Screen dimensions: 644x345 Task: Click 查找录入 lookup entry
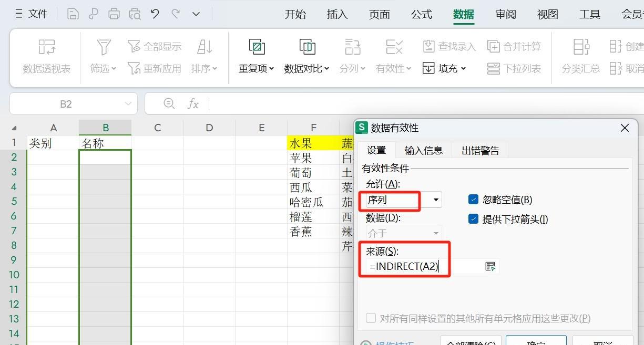(x=449, y=47)
